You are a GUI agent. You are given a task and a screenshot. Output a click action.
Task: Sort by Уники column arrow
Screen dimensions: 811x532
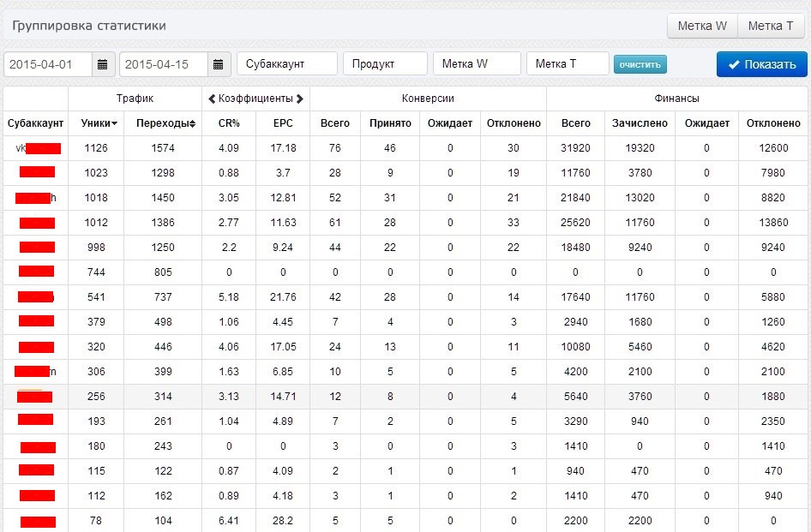[114, 123]
